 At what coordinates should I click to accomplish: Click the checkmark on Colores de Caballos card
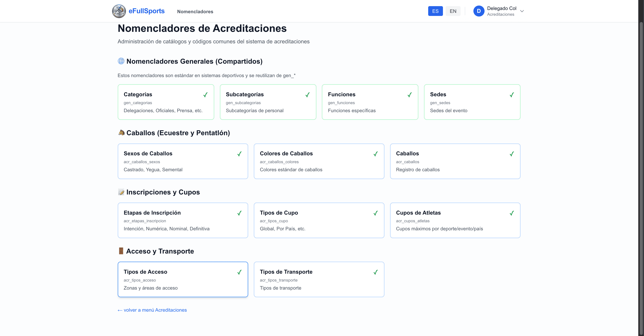(375, 154)
